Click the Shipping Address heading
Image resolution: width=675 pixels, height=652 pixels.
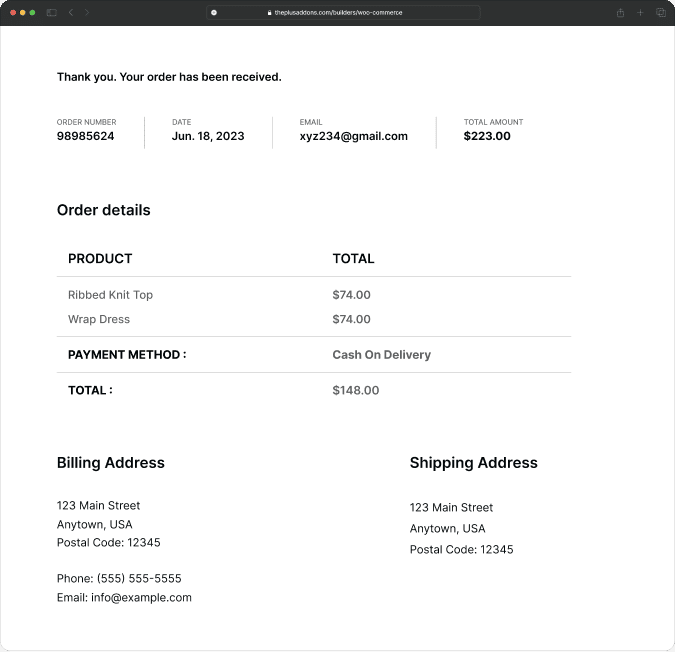pos(473,463)
